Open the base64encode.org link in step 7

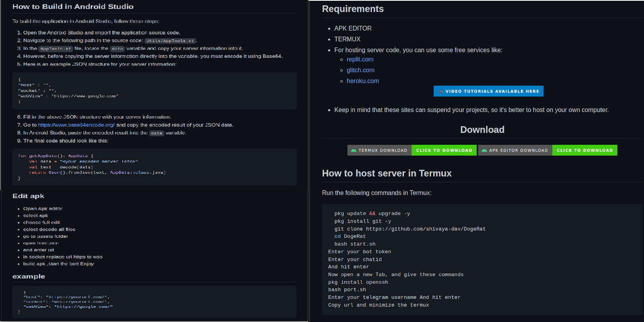[x=76, y=125]
